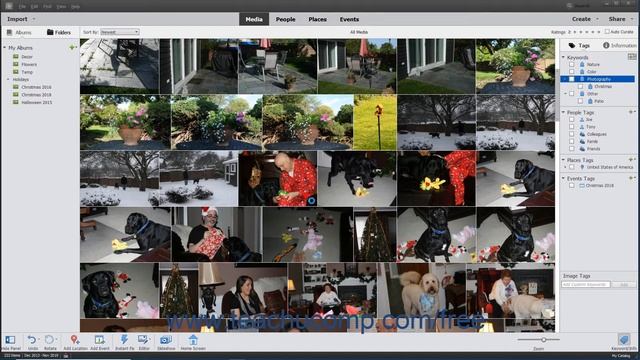Click the Add button next to custom keywords
The image size is (640, 360).
point(624,284)
